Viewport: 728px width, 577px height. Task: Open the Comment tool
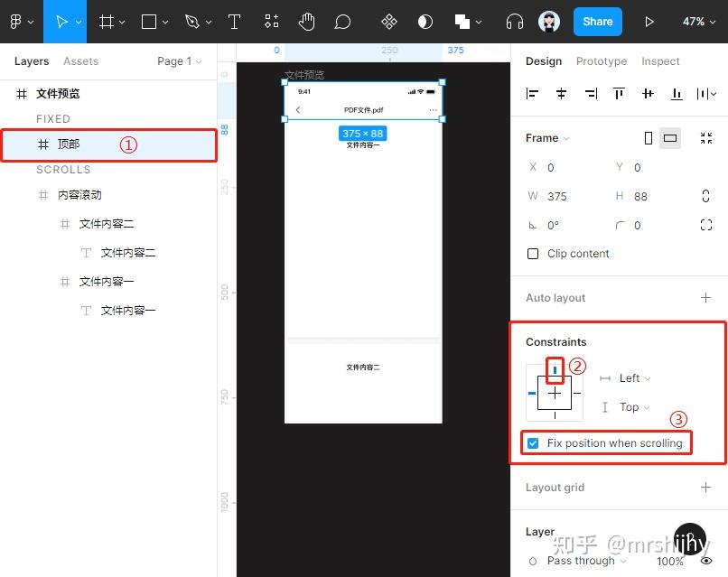click(342, 21)
